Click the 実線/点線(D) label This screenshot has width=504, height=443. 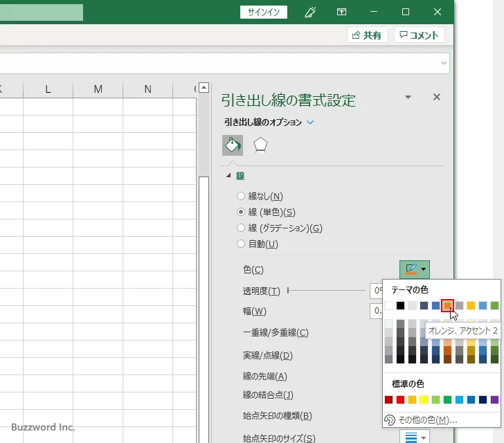pos(267,355)
